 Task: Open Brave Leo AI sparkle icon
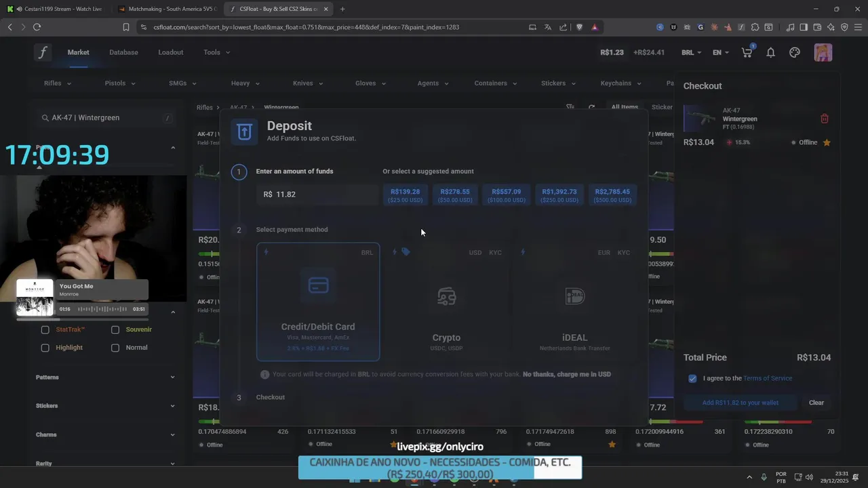(x=831, y=27)
